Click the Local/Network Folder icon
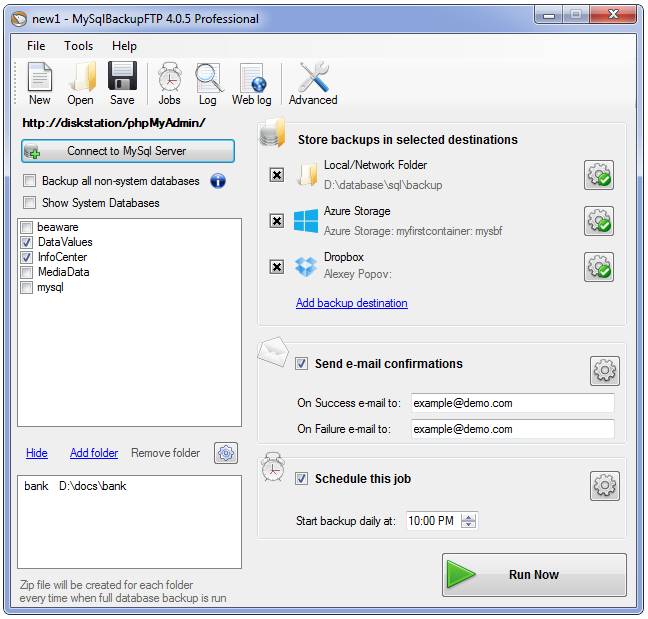Image resolution: width=648 pixels, height=619 pixels. (x=307, y=175)
